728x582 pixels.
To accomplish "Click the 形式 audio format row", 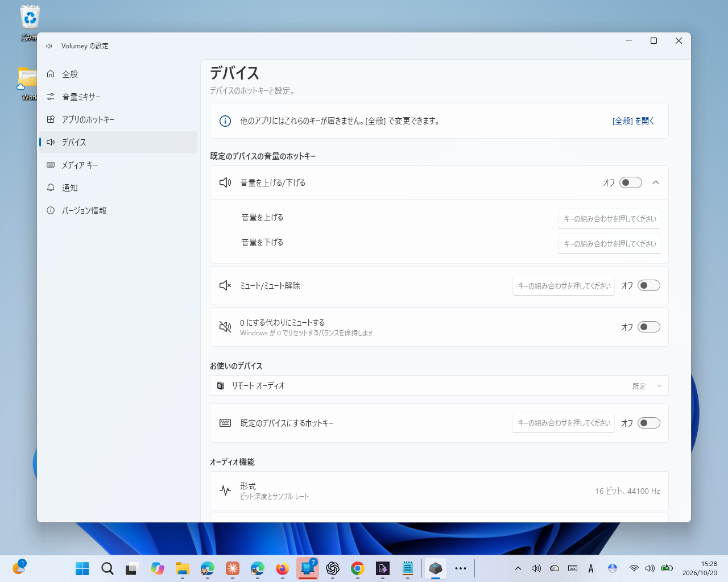I will point(439,491).
